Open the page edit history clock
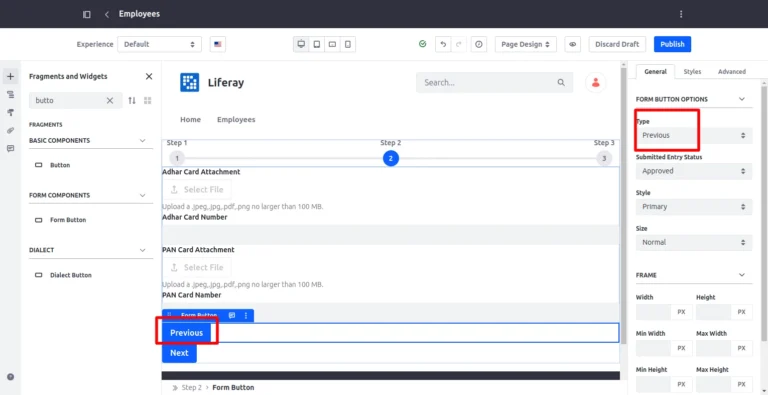 [x=479, y=44]
